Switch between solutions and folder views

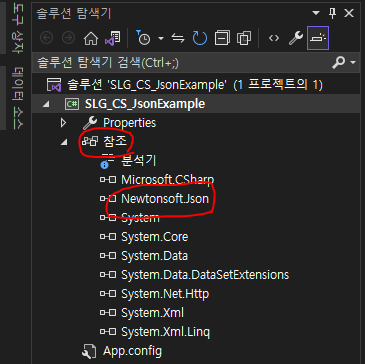[x=113, y=38]
